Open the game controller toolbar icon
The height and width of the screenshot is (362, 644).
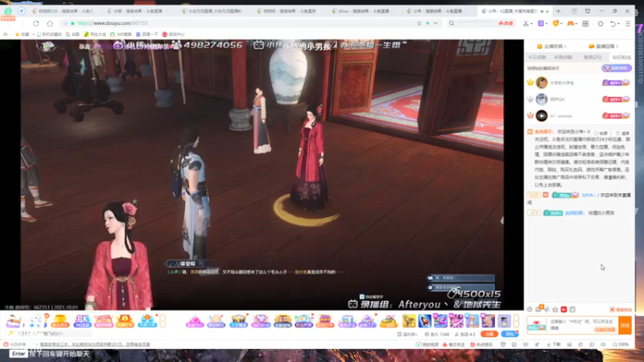[x=571, y=24]
